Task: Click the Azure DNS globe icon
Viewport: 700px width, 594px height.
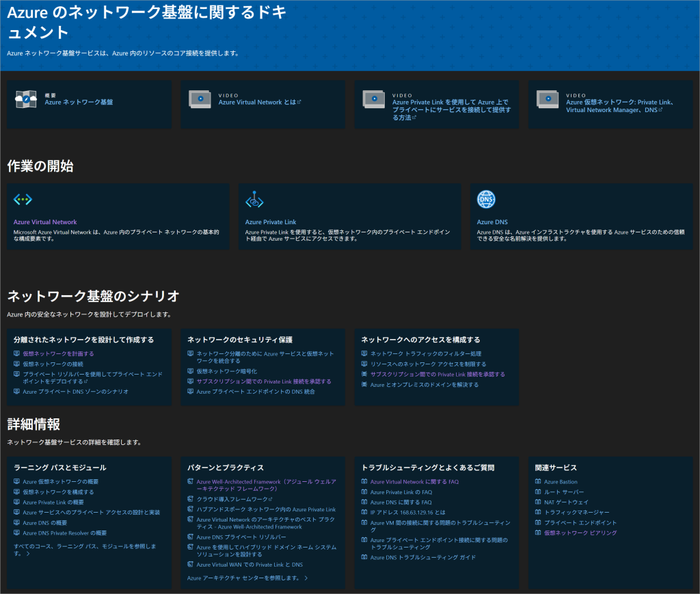Action: tap(486, 200)
